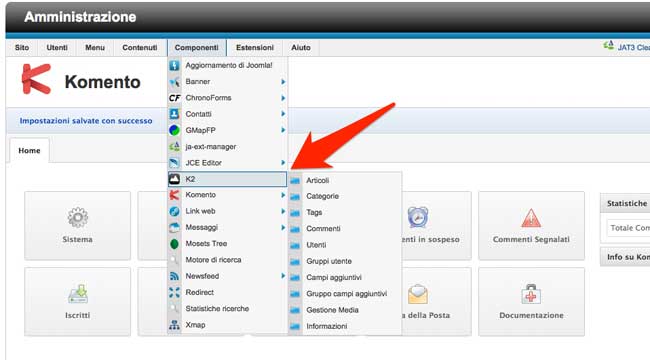The height and width of the screenshot is (360, 650).
Task: Click the Motore di ricerca magnifier icon
Action: pos(175,260)
